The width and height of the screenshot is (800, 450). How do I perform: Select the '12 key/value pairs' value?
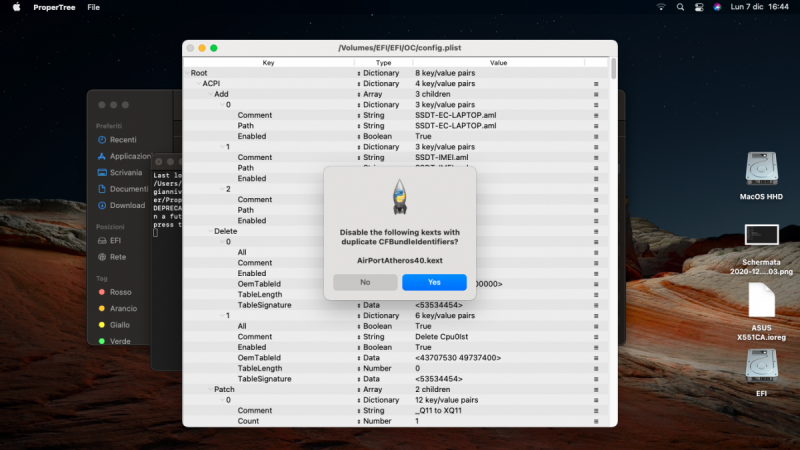tap(446, 400)
